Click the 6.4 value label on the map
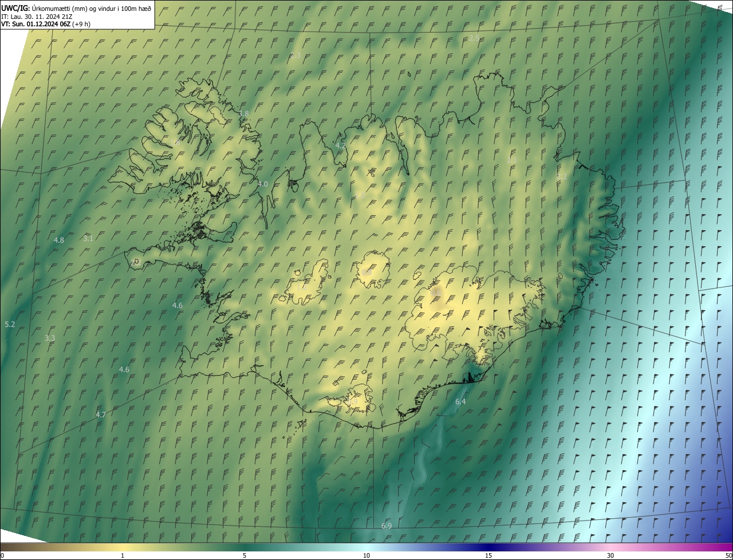Screen dimensions: 733x560 pyautogui.click(x=460, y=402)
